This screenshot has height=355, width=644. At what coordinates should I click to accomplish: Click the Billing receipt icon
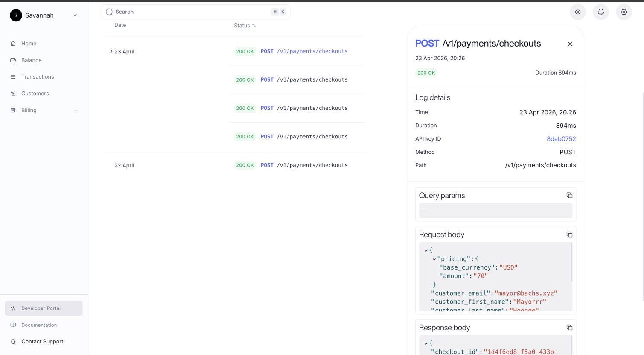pos(13,110)
